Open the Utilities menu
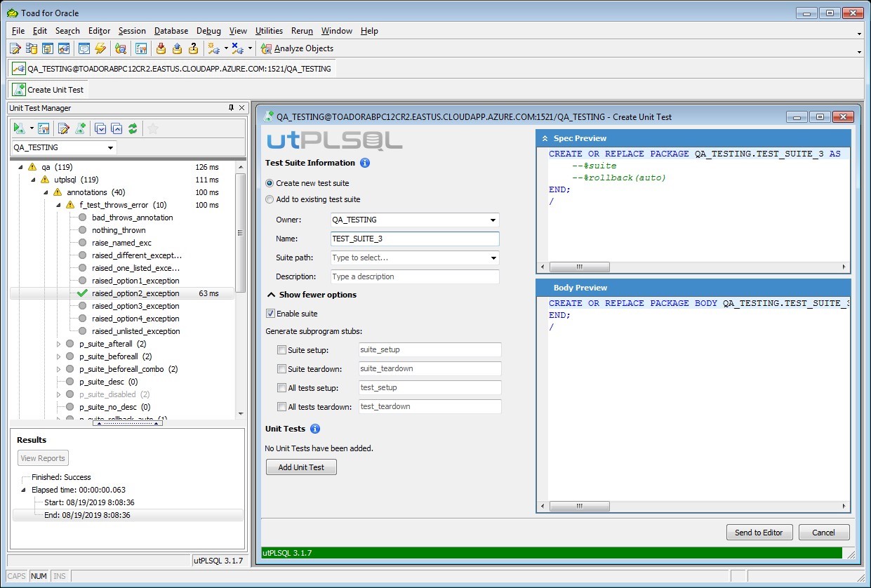The height and width of the screenshot is (588, 871). pyautogui.click(x=269, y=31)
